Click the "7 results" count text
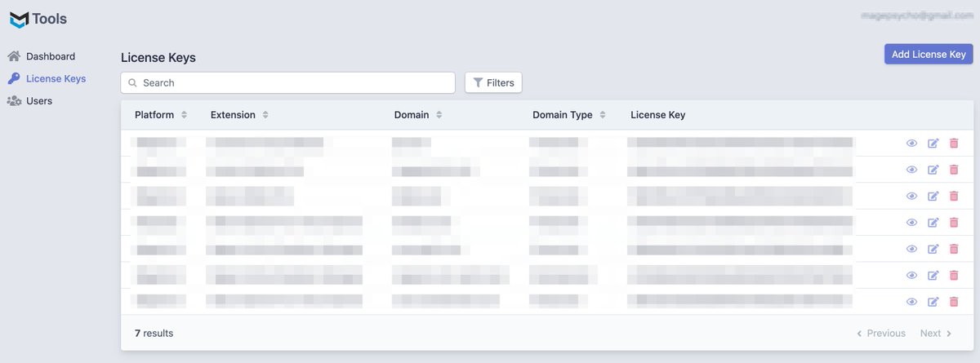980x363 pixels. point(154,333)
